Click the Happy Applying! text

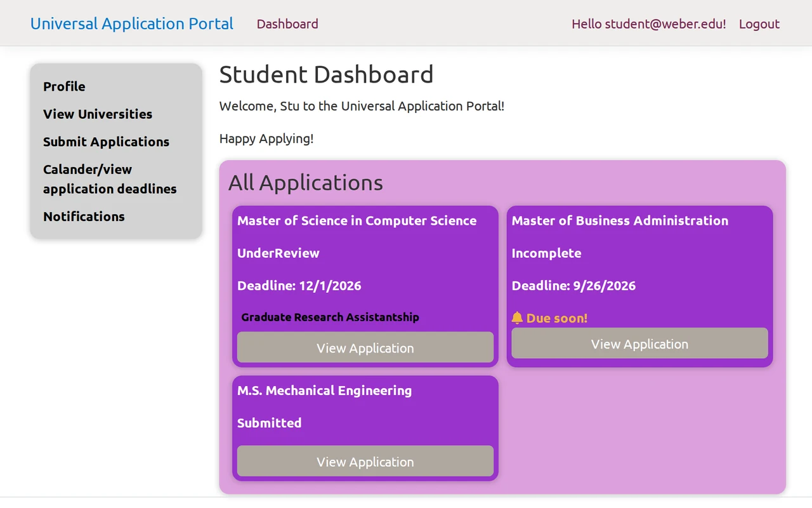[x=266, y=138]
